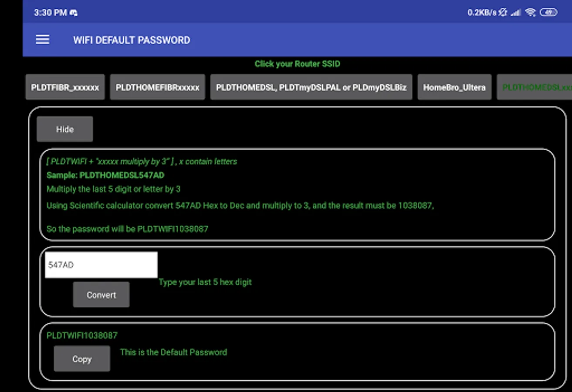Tap the cellular signal strength icon
Viewport: 572px width, 392px height.
(x=516, y=13)
